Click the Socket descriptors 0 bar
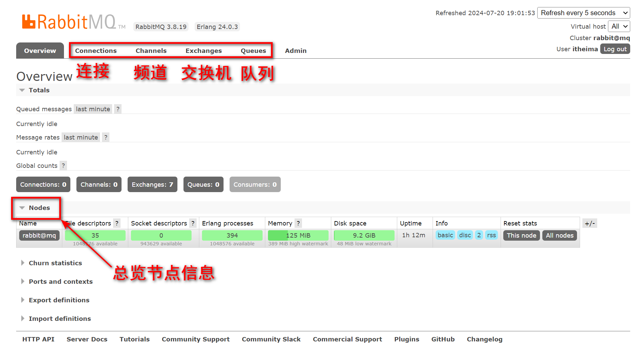 coord(161,236)
